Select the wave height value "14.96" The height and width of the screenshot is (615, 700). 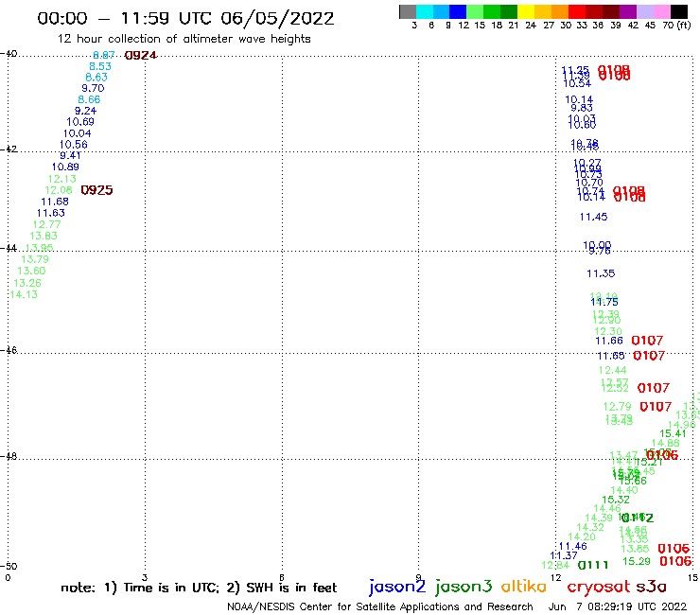click(681, 425)
